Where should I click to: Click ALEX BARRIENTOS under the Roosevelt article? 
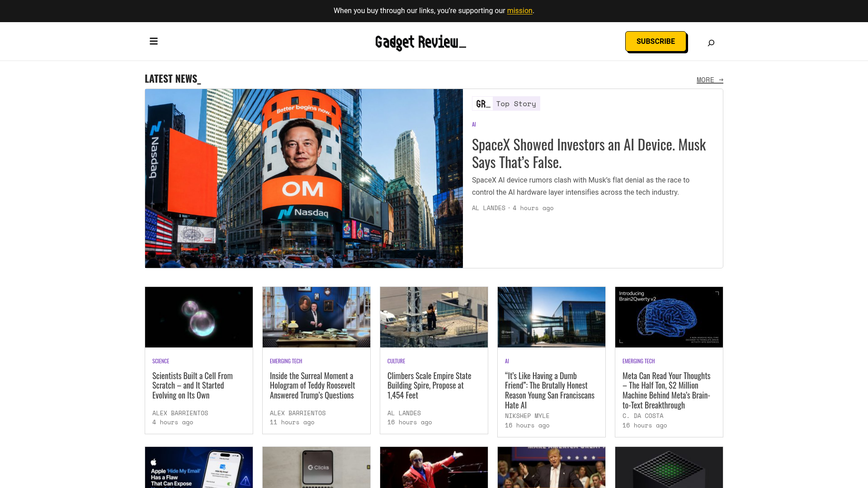[x=297, y=413]
